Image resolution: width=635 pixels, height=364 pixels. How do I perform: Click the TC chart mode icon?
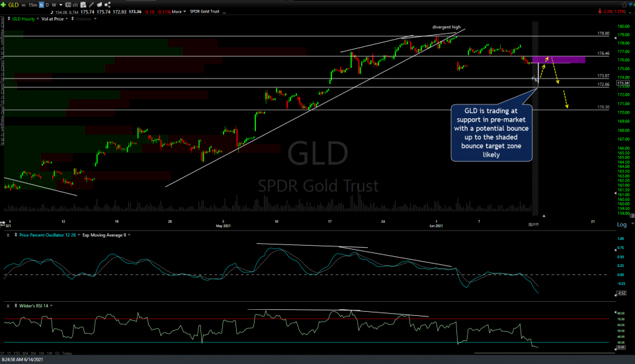coord(68,5)
